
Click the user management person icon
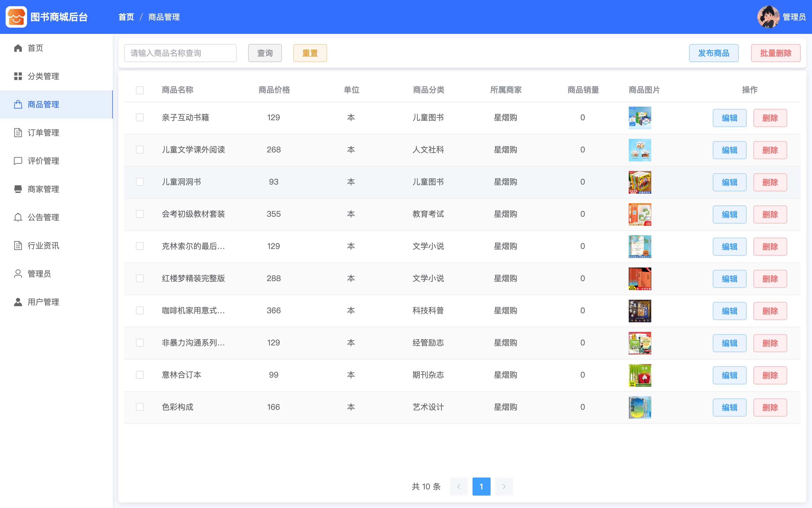click(18, 302)
